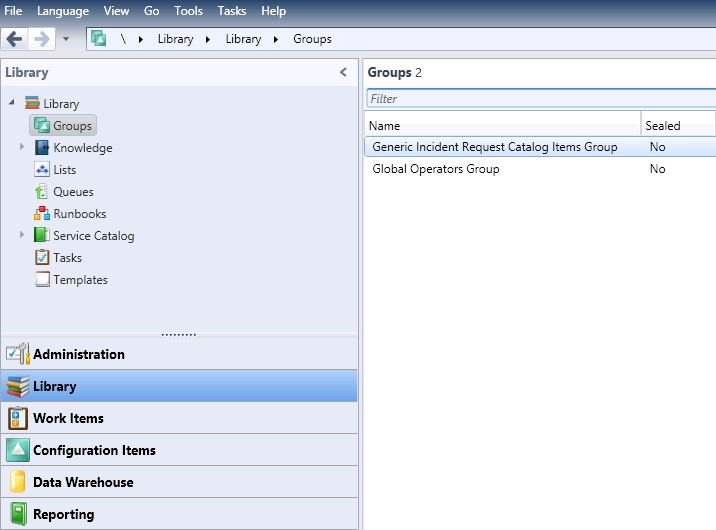Expand the backslash root breadcrumb arrow
Image resolution: width=716 pixels, height=530 pixels.
[x=141, y=40]
